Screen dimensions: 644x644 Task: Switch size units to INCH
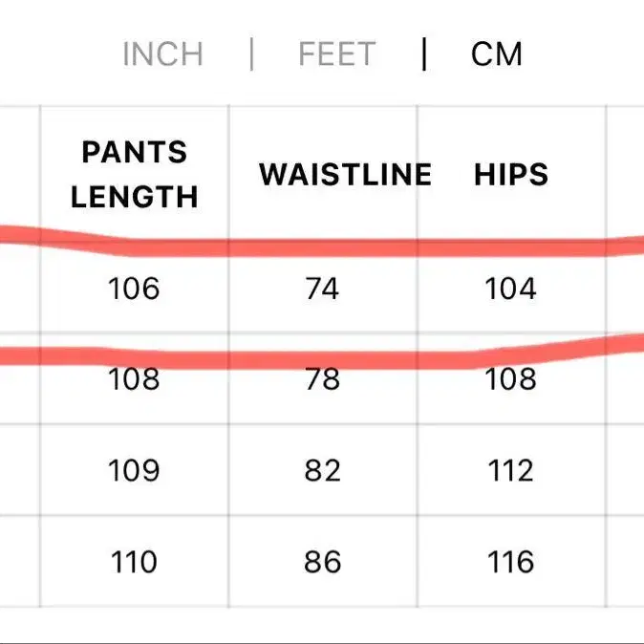pos(162,54)
